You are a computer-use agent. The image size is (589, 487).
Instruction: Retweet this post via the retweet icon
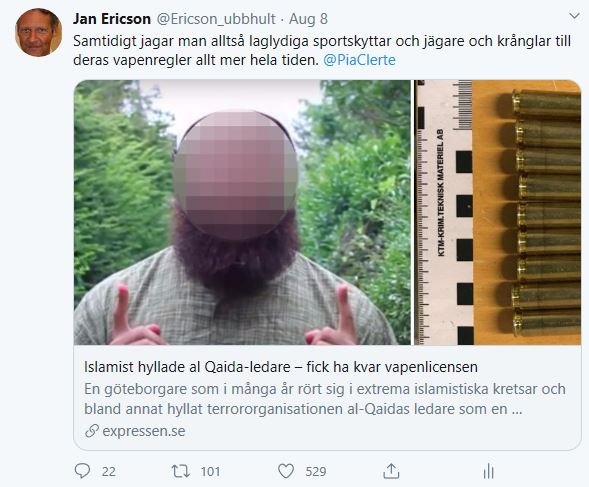tap(181, 471)
